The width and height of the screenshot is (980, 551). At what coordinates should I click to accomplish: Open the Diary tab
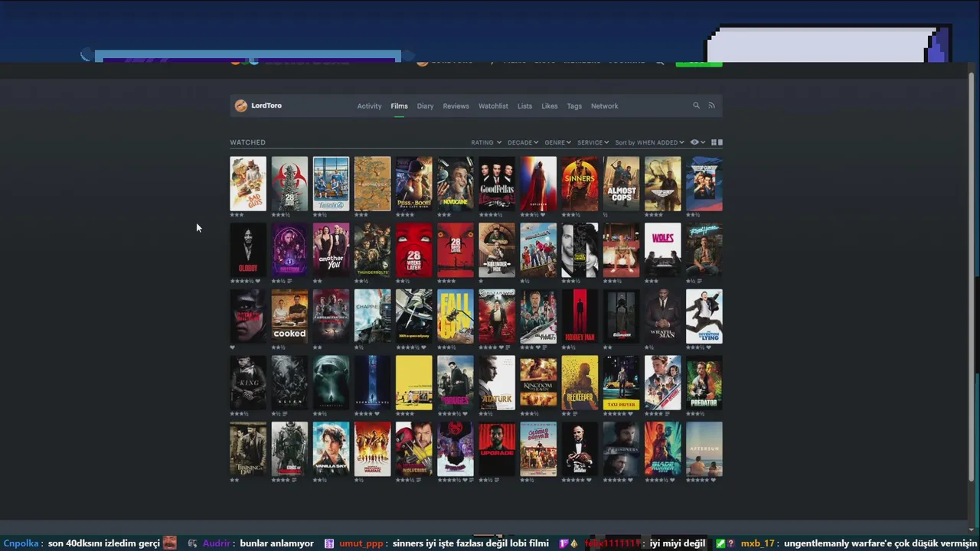(425, 106)
